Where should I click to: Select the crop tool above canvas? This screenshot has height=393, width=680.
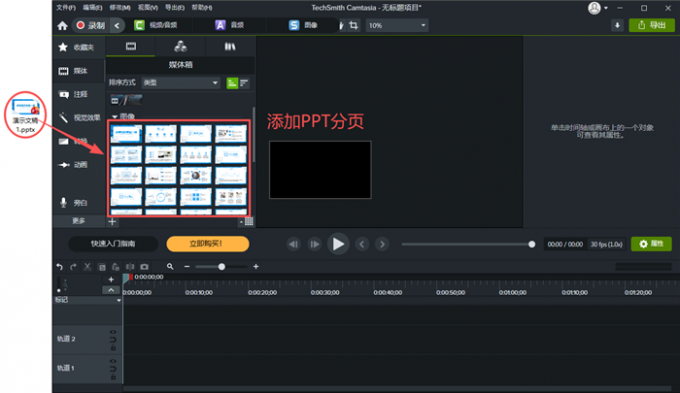354,25
